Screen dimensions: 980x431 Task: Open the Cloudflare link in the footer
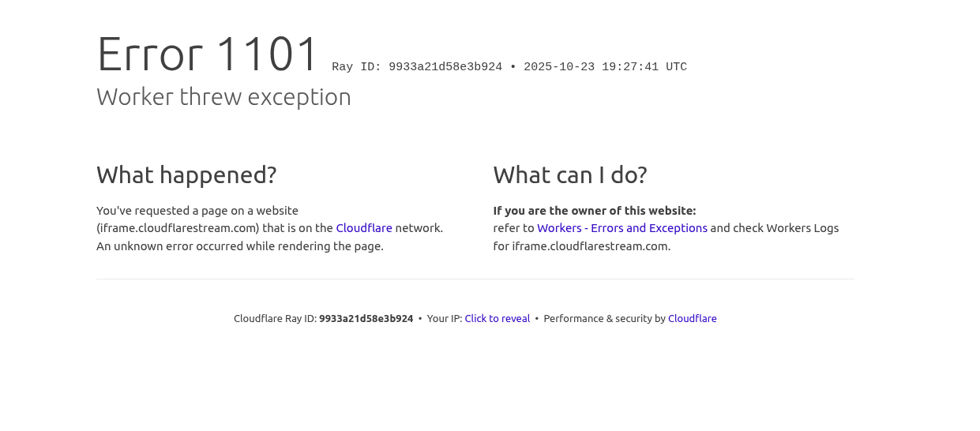692,319
